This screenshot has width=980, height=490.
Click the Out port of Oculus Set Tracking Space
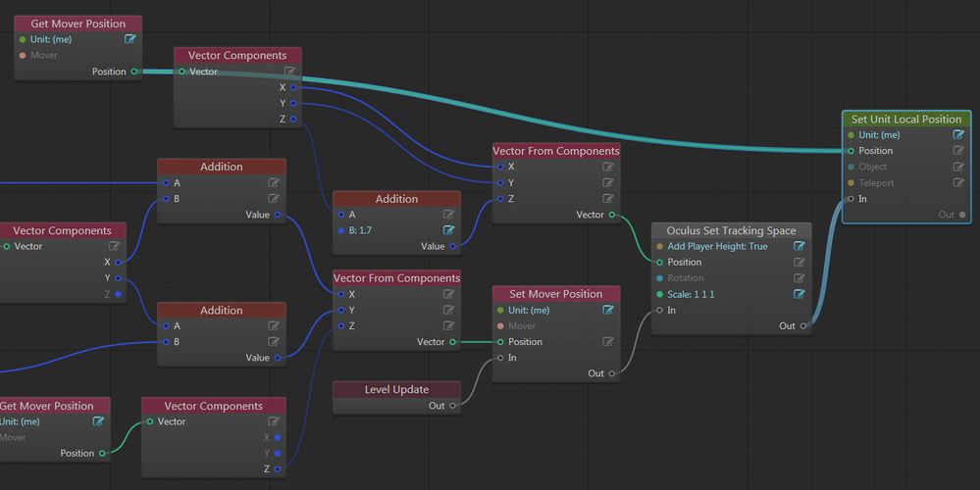803,325
